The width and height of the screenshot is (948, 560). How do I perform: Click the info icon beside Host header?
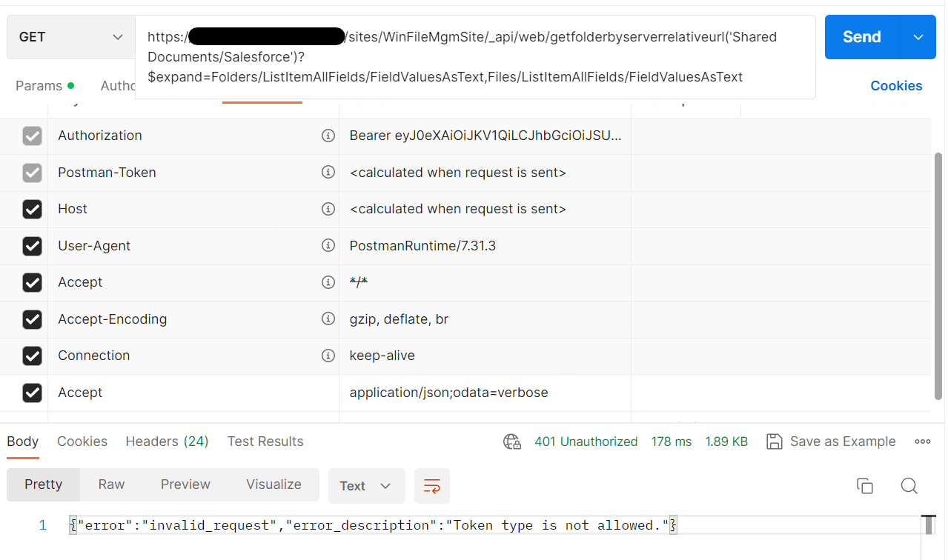(328, 209)
